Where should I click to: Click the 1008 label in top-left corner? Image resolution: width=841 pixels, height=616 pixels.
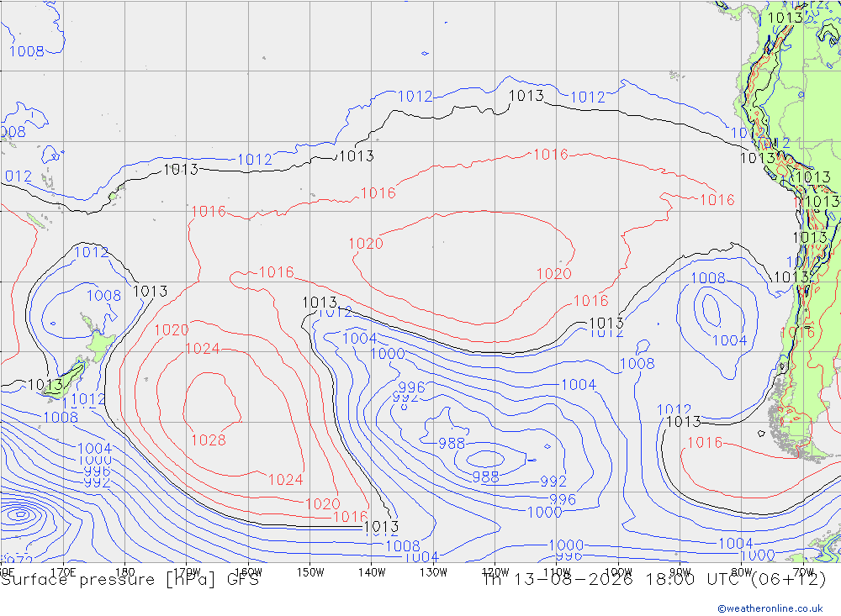point(26,51)
